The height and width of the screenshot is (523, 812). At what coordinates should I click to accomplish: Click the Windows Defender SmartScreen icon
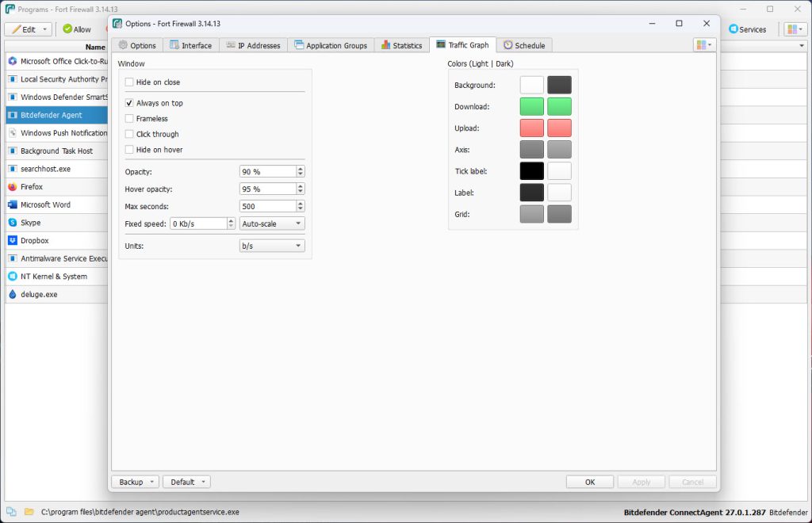tap(13, 97)
